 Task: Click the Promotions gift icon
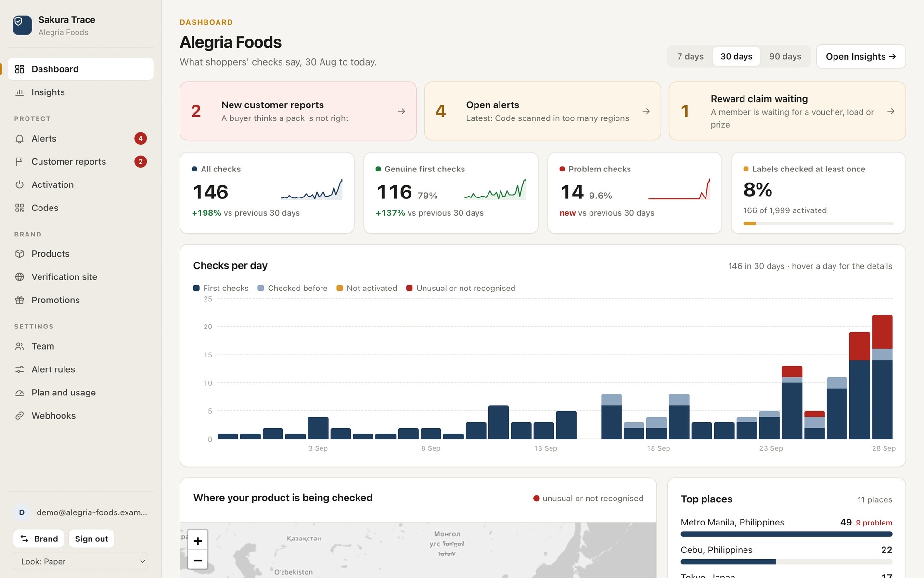point(19,300)
